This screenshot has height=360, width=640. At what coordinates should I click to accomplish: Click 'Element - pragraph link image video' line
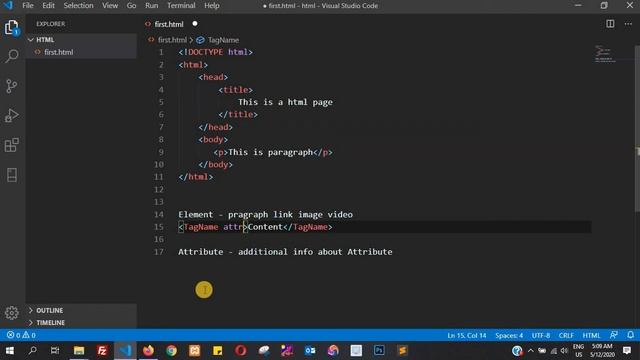(x=265, y=214)
